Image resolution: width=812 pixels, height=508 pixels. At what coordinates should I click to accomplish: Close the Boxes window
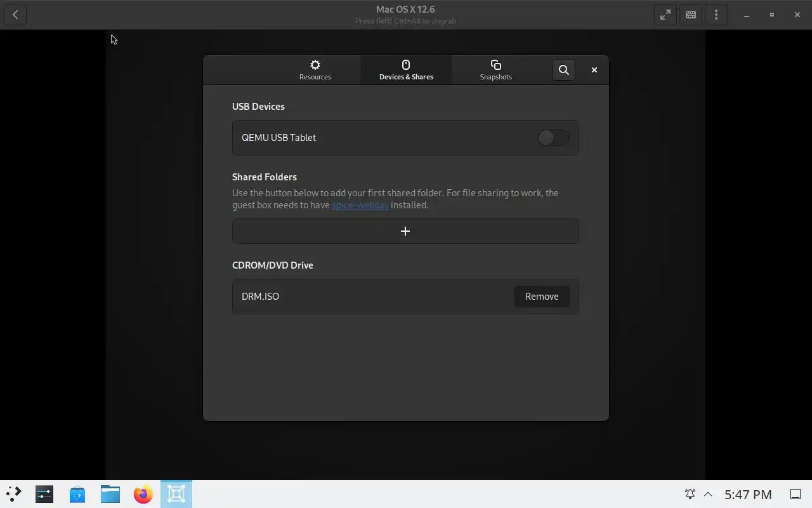point(797,15)
